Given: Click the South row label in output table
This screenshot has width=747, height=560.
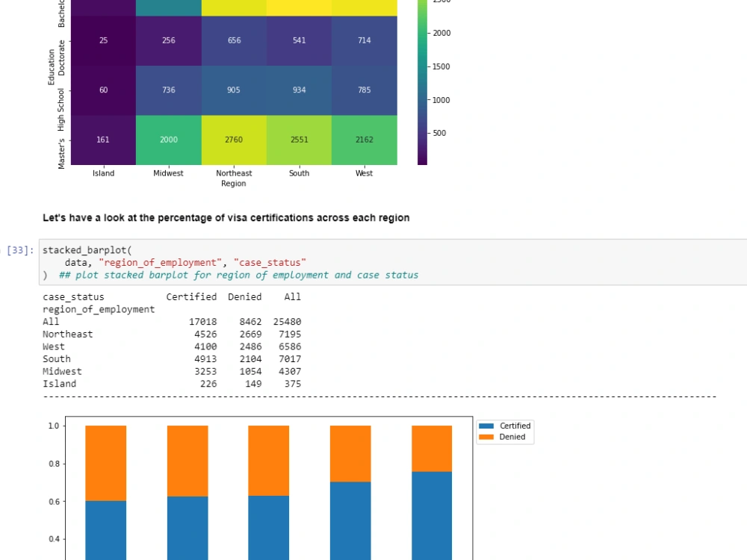Looking at the screenshot, I should [56, 359].
